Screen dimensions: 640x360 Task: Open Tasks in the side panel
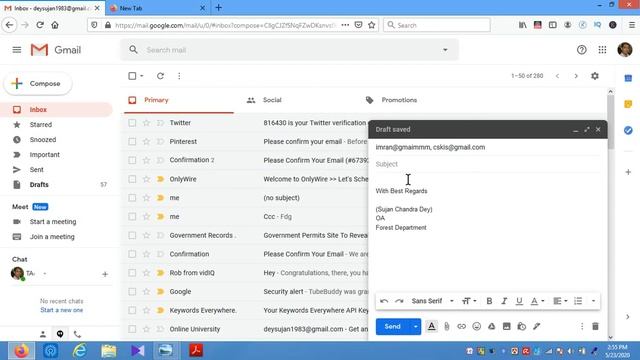pos(628,130)
